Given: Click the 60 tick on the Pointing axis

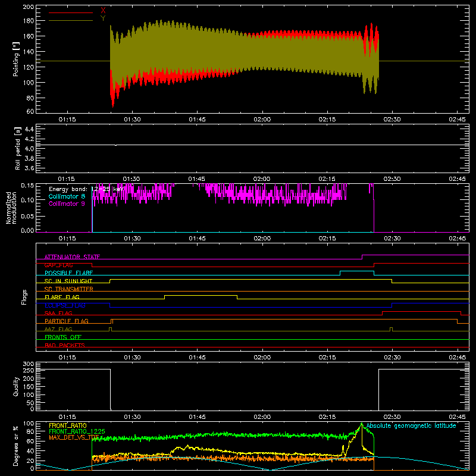Looking at the screenshot, I should (x=30, y=111).
